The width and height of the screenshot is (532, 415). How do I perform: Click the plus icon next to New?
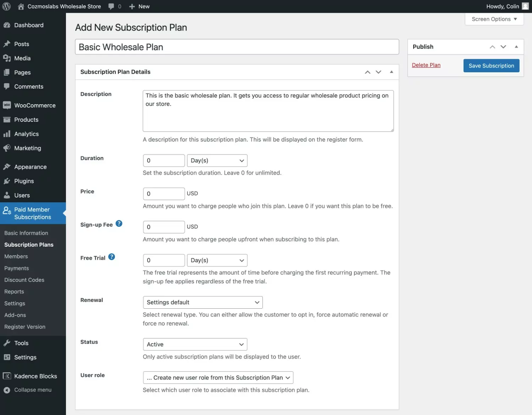click(132, 6)
